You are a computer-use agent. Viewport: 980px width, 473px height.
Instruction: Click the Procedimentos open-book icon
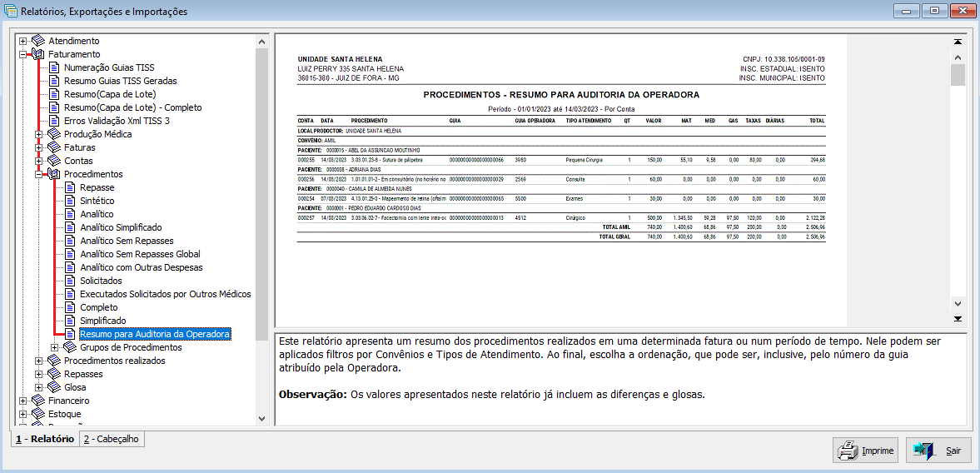coord(54,174)
